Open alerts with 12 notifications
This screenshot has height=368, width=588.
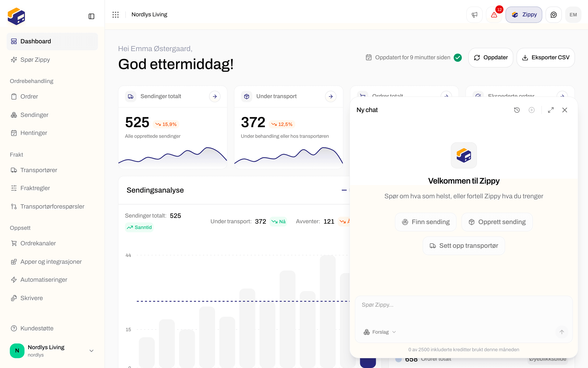(x=494, y=15)
